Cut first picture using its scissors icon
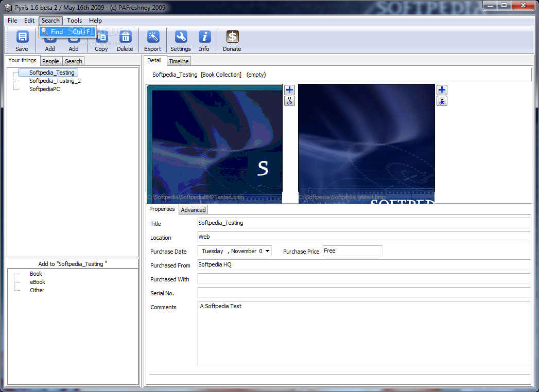This screenshot has height=392, width=539. click(289, 101)
